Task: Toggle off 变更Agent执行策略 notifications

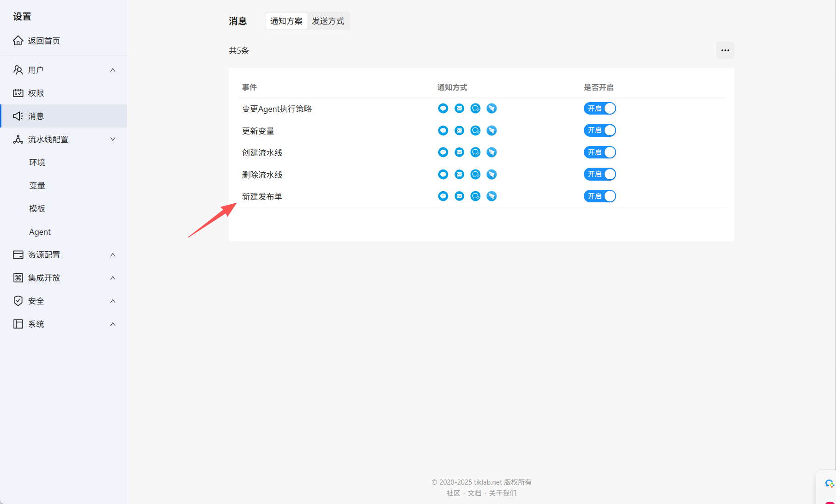Action: coord(600,108)
